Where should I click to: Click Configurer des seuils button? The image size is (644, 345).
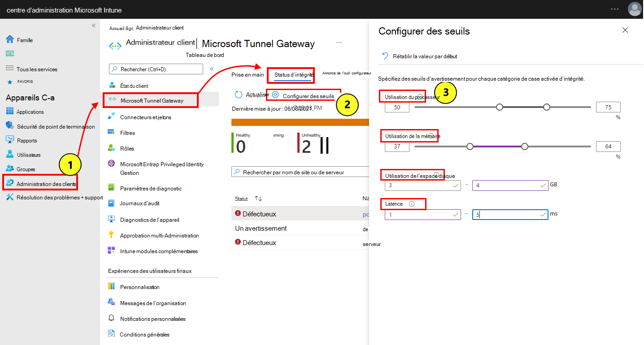(x=303, y=96)
